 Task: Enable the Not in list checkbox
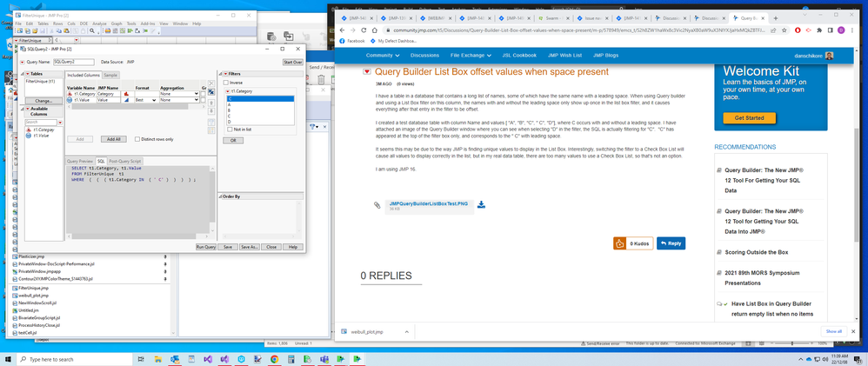pyautogui.click(x=230, y=129)
